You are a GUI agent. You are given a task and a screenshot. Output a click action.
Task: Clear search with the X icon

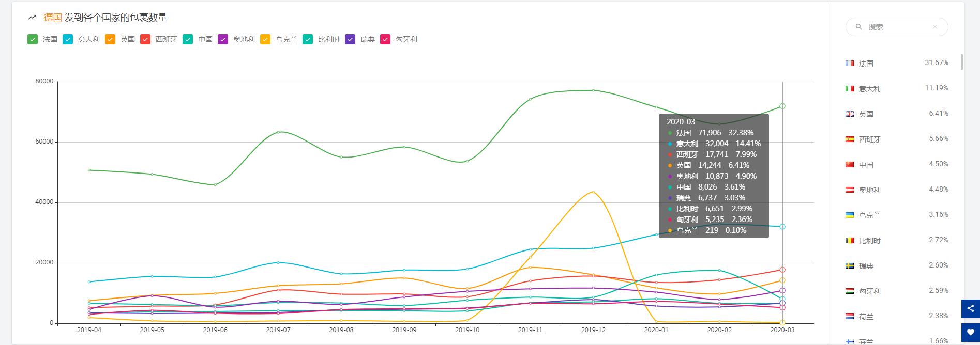point(935,27)
